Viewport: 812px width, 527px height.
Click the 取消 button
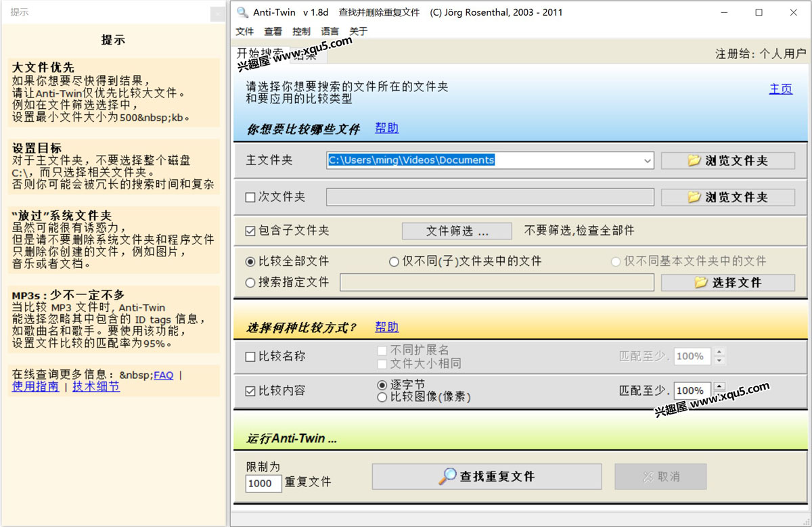(660, 476)
